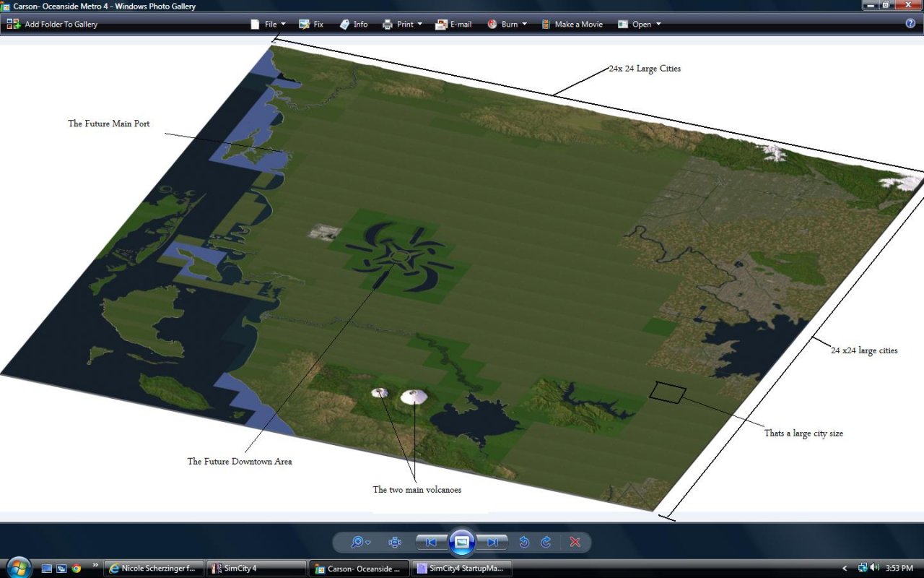The height and width of the screenshot is (578, 924).
Task: Go to the previous photo
Action: click(431, 542)
